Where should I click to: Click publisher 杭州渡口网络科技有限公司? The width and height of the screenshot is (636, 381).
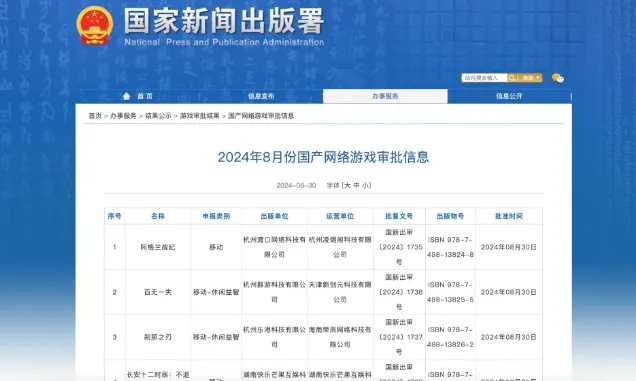(275, 247)
